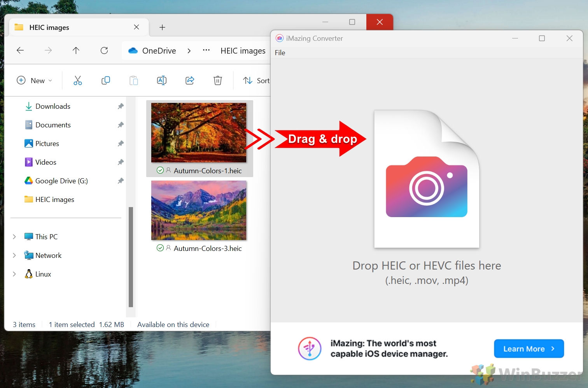Select the Autumn-Colors-3.heic thumbnail

pyautogui.click(x=198, y=211)
